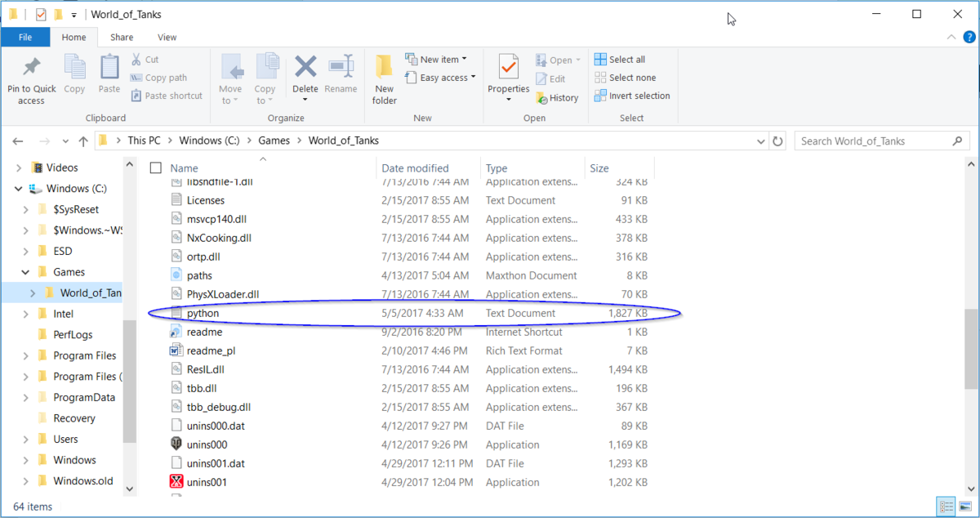Collapse the Games folder in tree
Screen dimensions: 980x518
click(27, 272)
